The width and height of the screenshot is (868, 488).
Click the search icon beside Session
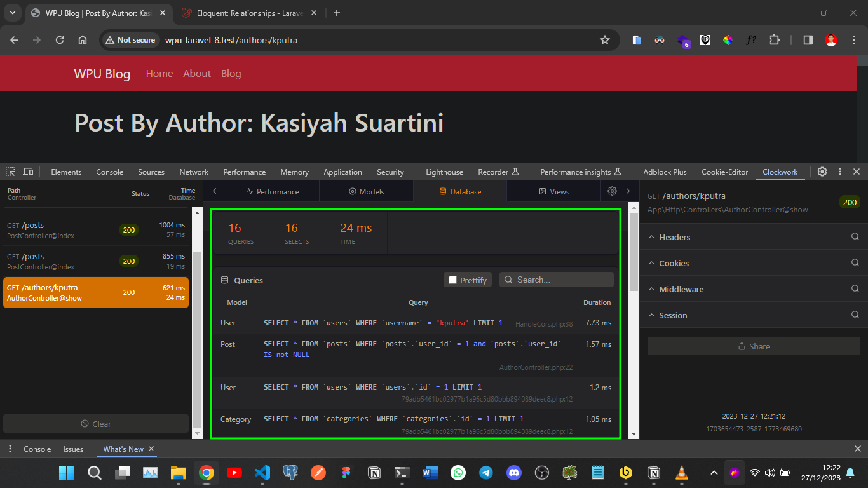(855, 315)
